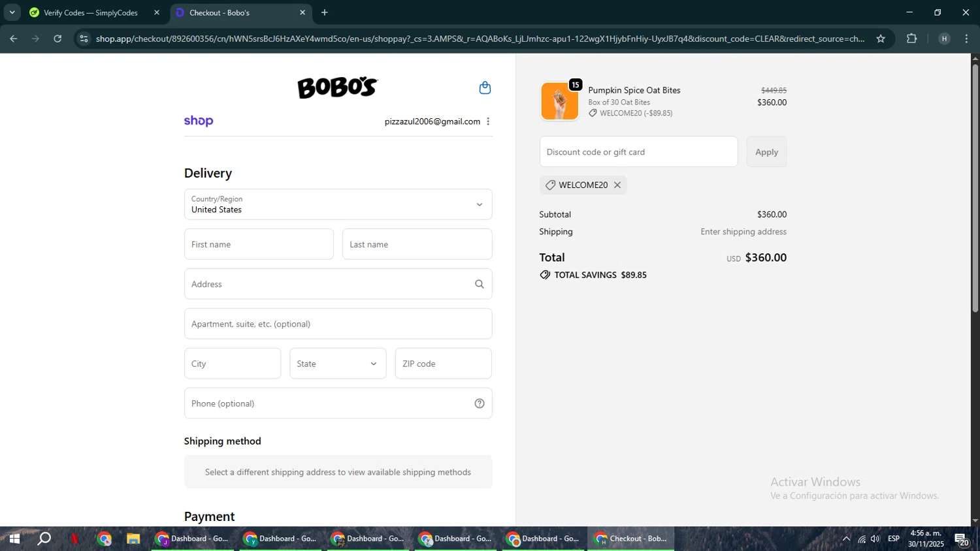Click the page vertical scrollbar
Viewport: 980px width, 551px height.
(975, 189)
